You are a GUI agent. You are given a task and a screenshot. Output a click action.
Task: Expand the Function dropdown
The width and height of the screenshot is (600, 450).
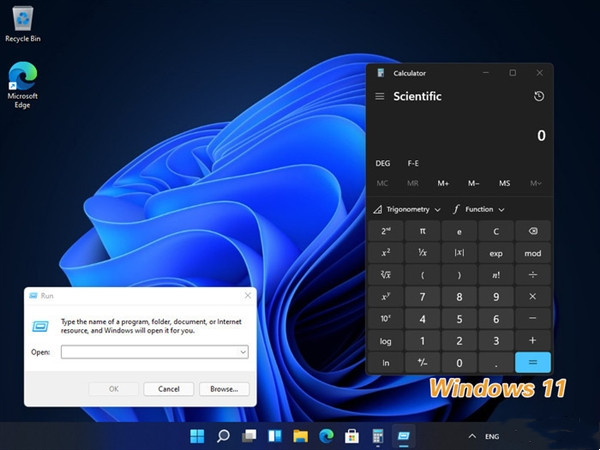[x=478, y=209]
